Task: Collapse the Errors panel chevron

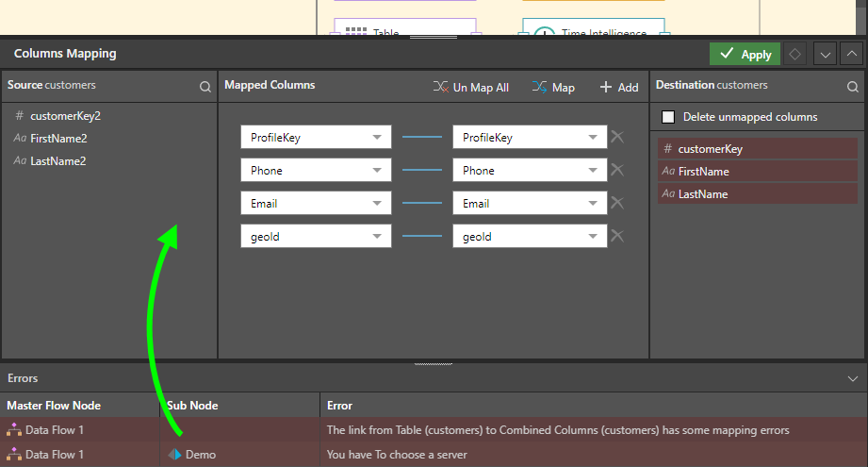Action: click(x=853, y=378)
